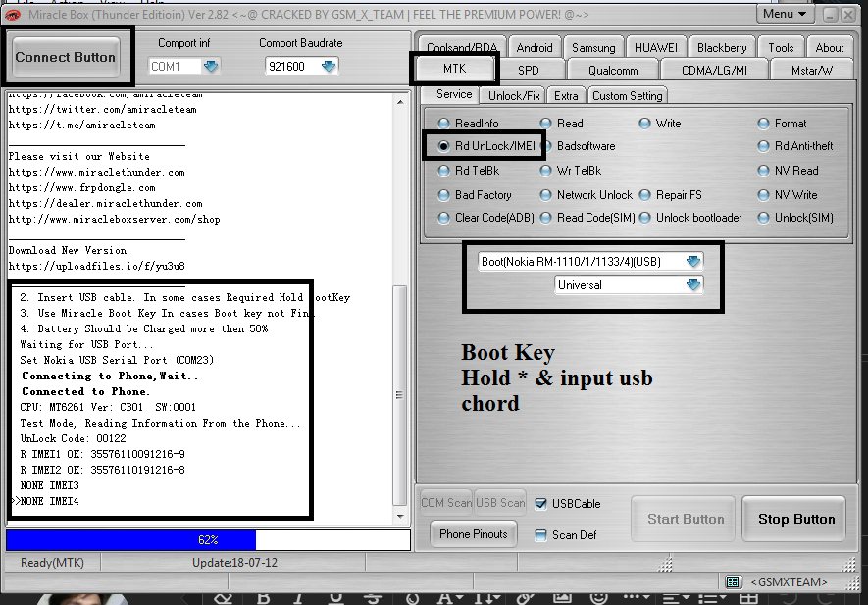Open the Comport inf COM1 dropdown
Viewport: 868px width, 605px height.
click(x=210, y=67)
